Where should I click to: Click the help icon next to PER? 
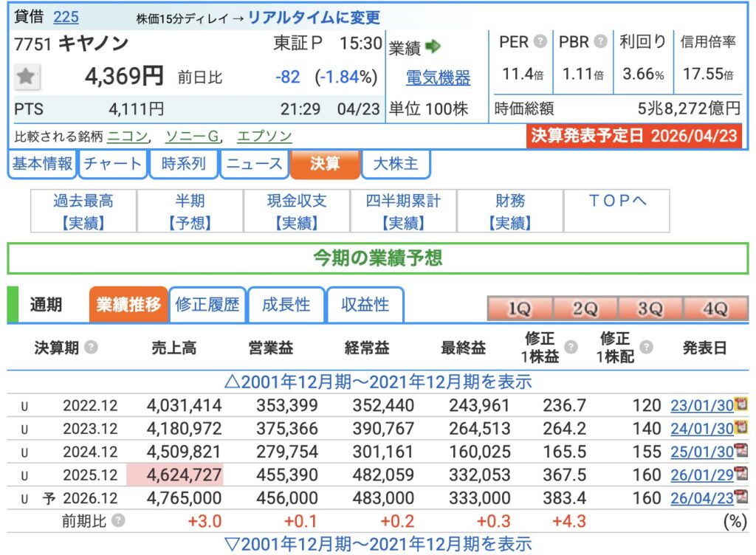coord(540,41)
